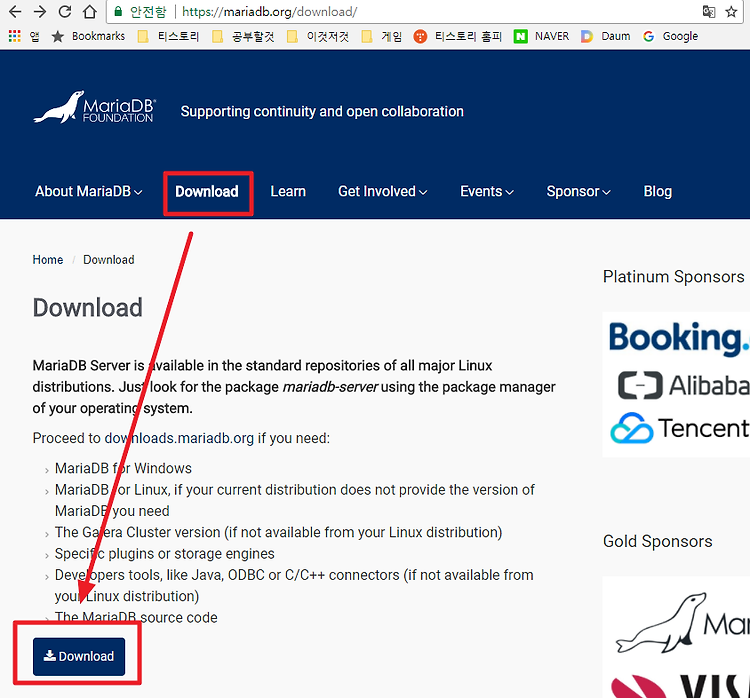
Task: Click the MariaDB Foundation seal logo
Action: pos(94,107)
